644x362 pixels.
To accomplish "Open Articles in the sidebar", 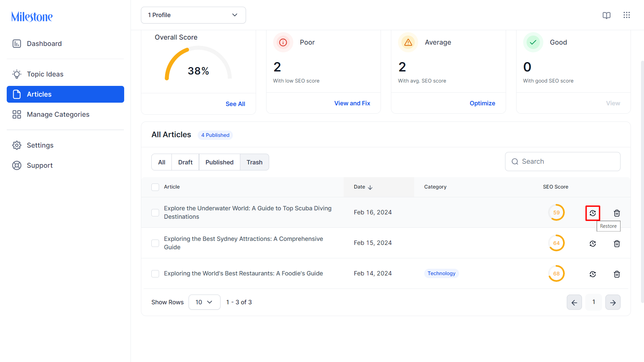I will tap(65, 94).
